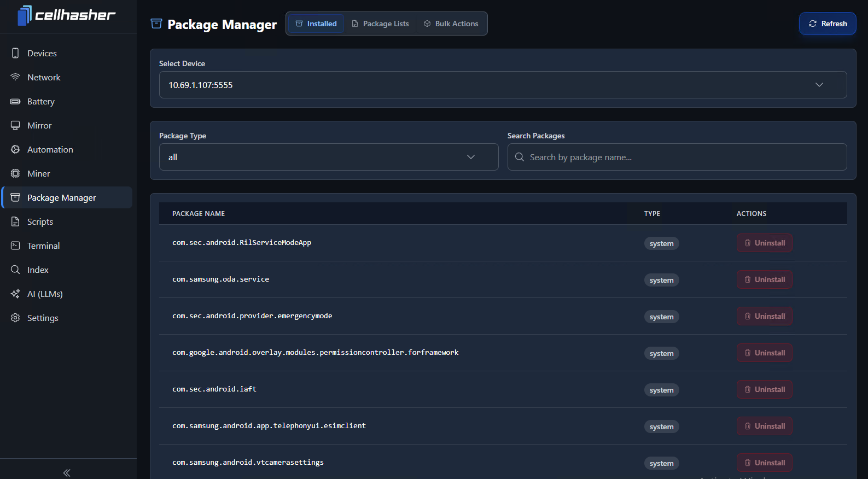Open the Battery sidebar item
Image resolution: width=868 pixels, height=479 pixels.
click(40, 101)
